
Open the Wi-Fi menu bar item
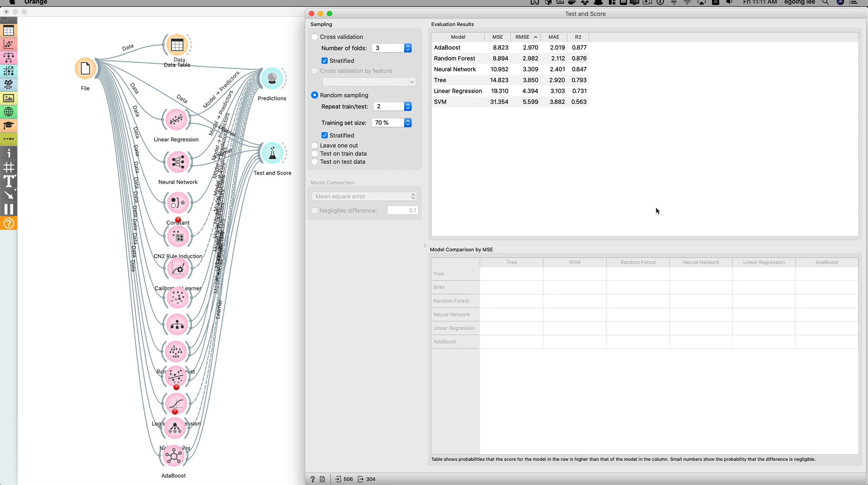tap(687, 2)
